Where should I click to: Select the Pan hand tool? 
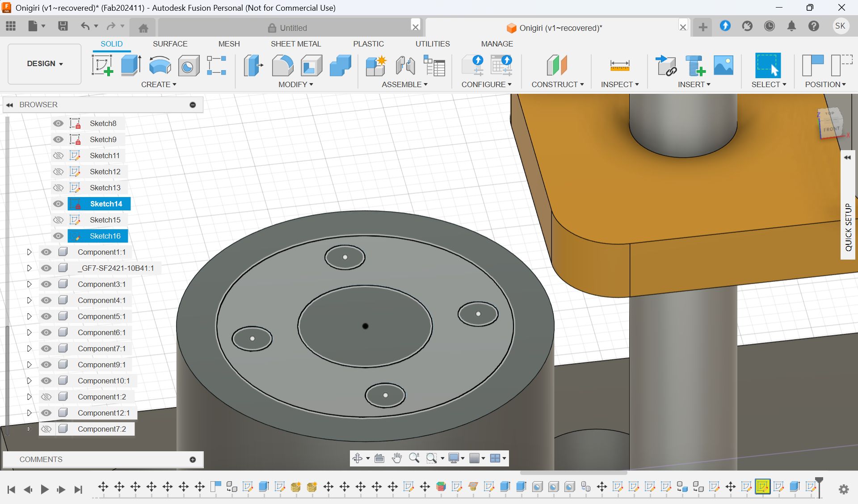pos(396,458)
